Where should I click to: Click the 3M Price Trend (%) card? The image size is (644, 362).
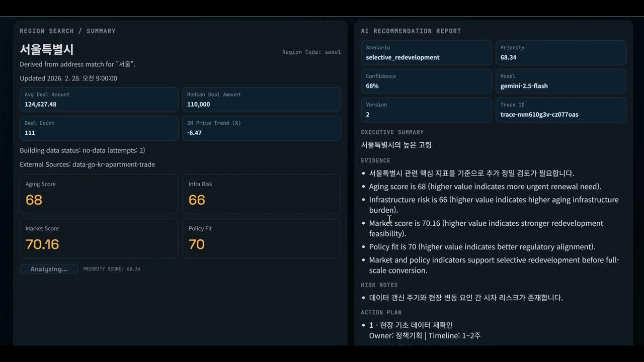(x=262, y=128)
